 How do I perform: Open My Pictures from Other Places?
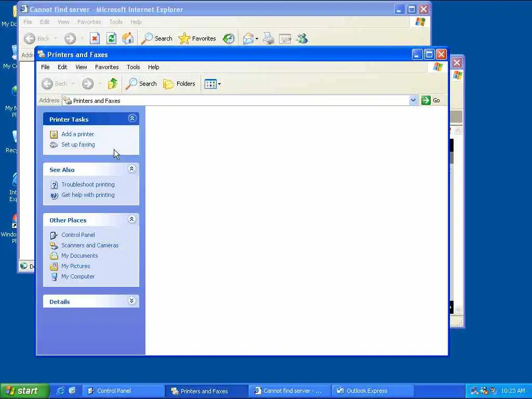point(76,267)
